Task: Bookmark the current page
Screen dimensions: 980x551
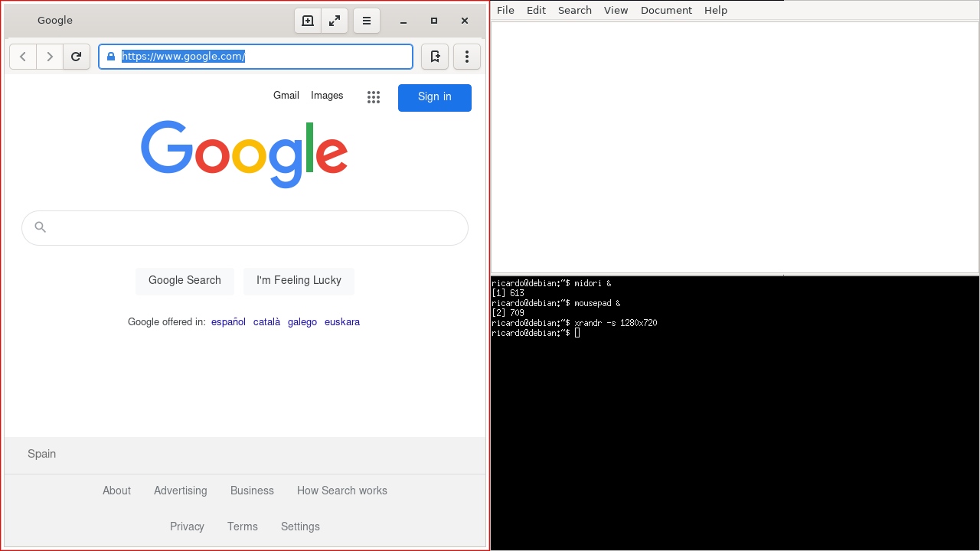Action: click(435, 57)
